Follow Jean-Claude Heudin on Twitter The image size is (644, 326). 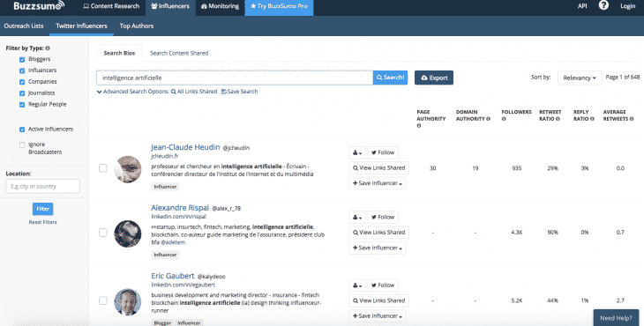pyautogui.click(x=383, y=152)
